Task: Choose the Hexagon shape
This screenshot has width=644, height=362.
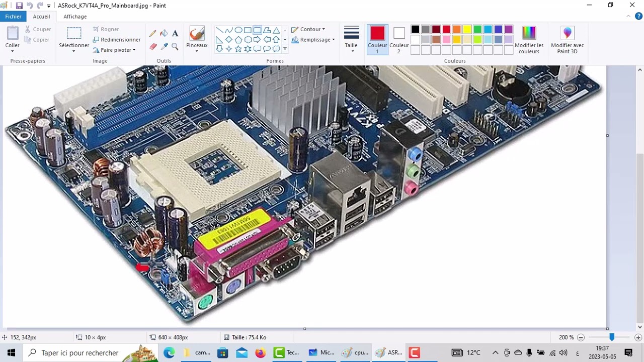Action: 248,40
